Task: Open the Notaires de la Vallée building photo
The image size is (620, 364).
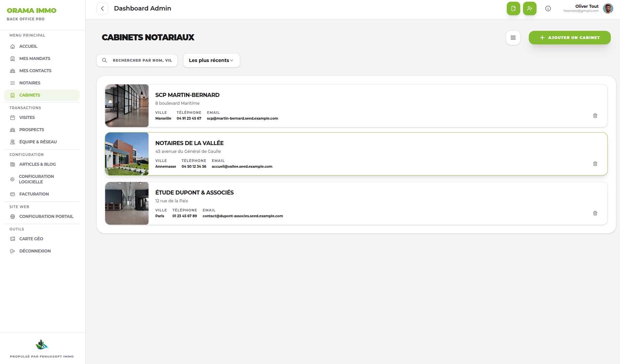Action: [x=127, y=154]
